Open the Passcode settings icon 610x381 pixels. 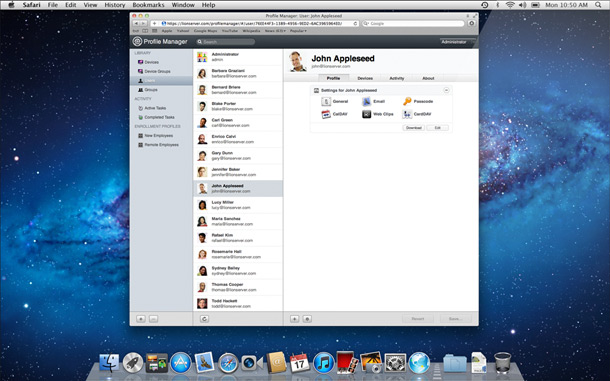(407, 102)
